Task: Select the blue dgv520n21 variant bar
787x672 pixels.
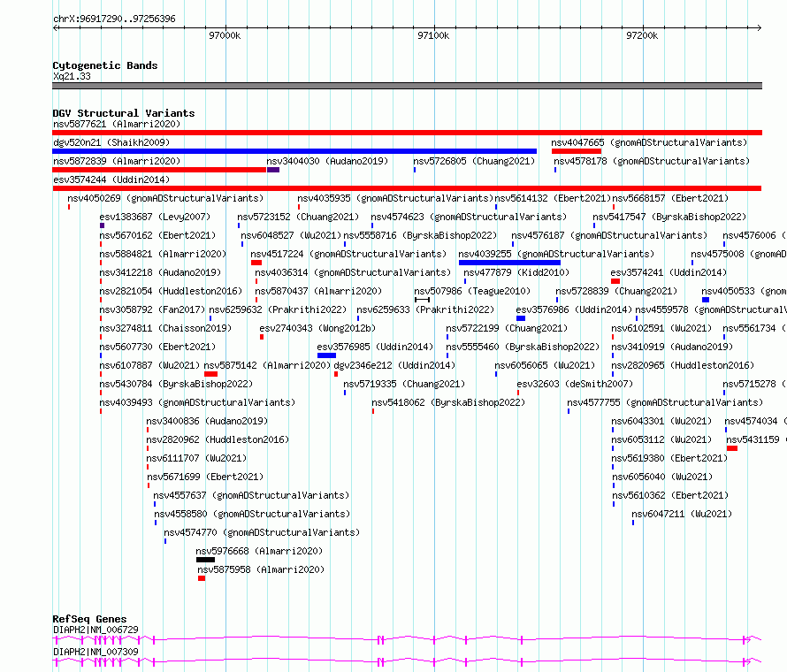Action: pos(294,151)
